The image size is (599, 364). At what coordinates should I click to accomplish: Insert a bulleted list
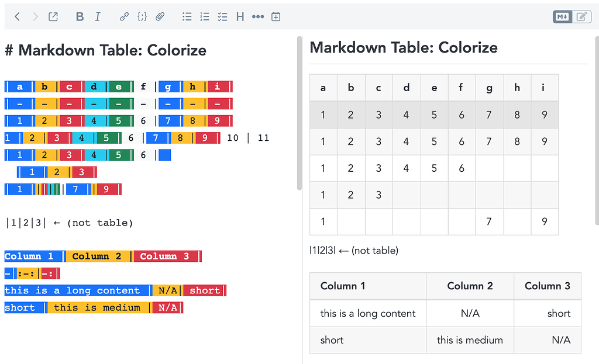[187, 17]
